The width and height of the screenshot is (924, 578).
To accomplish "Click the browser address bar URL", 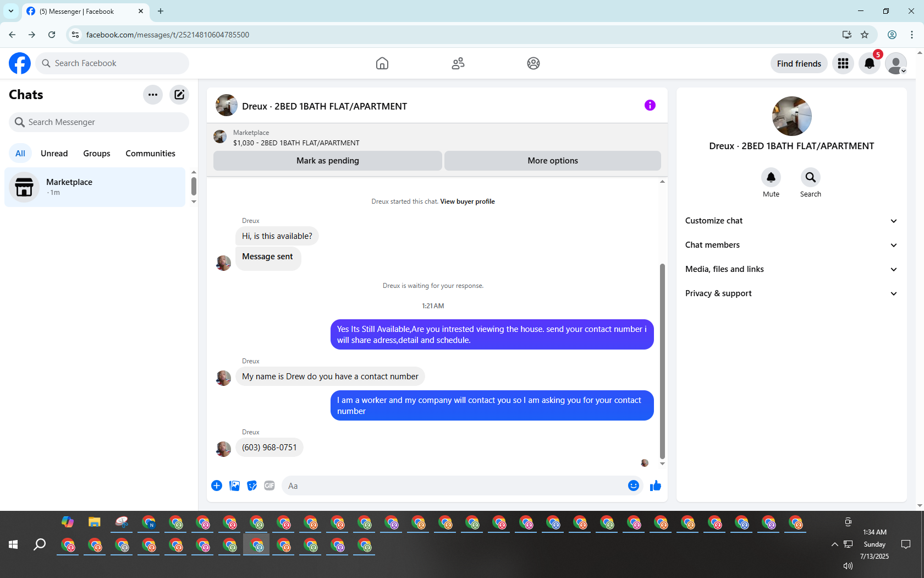I will [168, 35].
